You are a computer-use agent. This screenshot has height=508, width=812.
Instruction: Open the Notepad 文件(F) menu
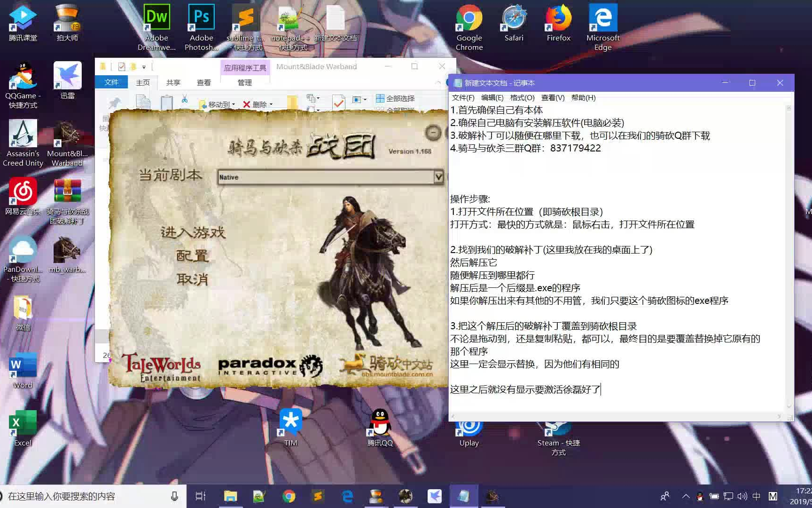click(463, 97)
